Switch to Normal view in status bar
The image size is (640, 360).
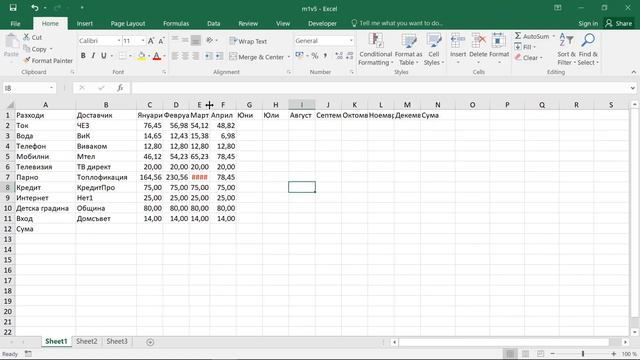510,353
